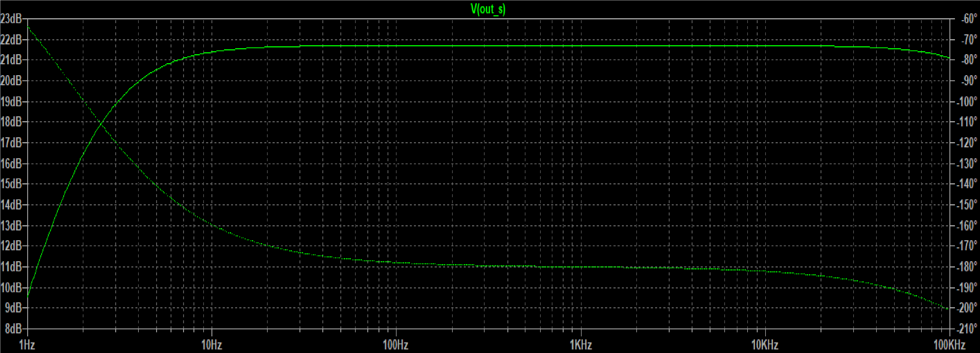The height and width of the screenshot is (353, 980).
Task: Click the -130° phase axis label
Action: click(967, 164)
